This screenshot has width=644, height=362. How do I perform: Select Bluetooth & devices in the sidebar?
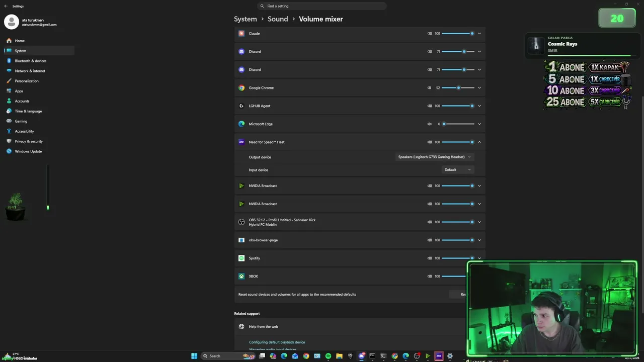click(x=39, y=61)
